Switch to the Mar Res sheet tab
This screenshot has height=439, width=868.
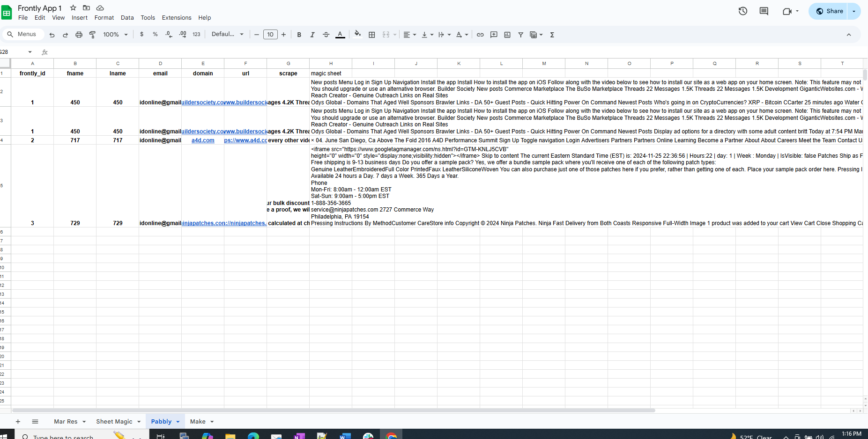pyautogui.click(x=70, y=422)
